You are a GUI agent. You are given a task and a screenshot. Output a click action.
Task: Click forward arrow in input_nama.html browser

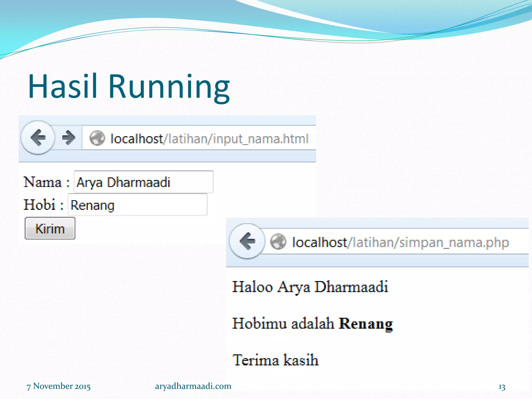pos(69,138)
